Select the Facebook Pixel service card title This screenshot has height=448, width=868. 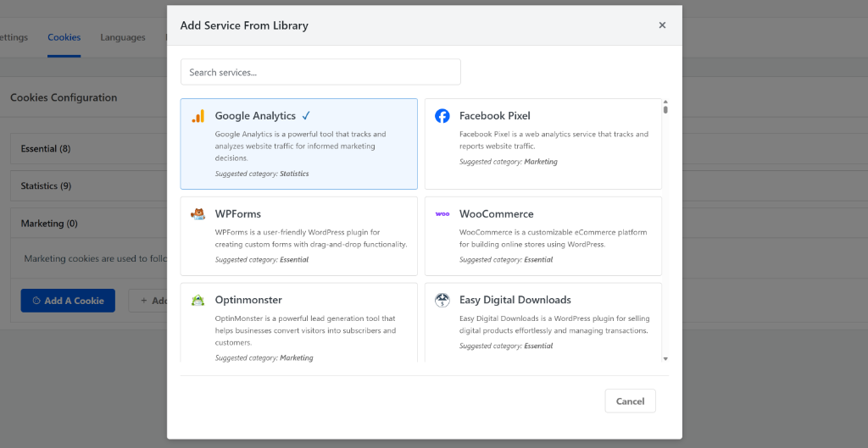(x=495, y=115)
